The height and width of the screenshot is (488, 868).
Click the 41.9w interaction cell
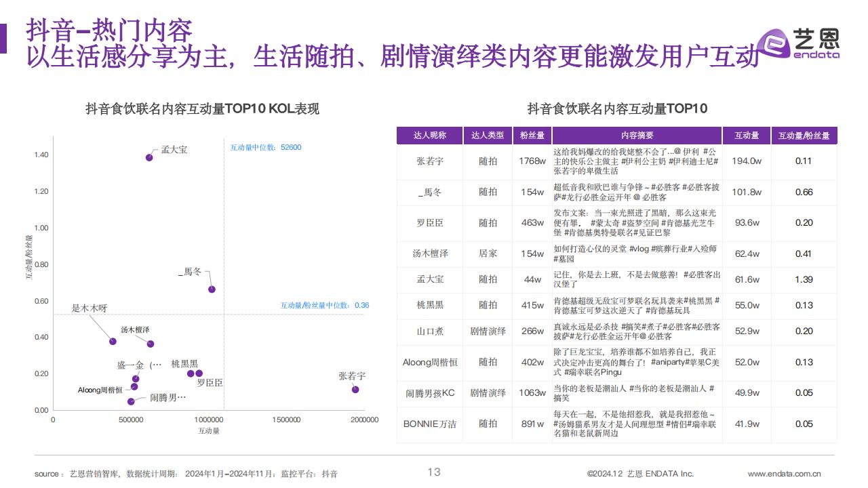click(747, 424)
